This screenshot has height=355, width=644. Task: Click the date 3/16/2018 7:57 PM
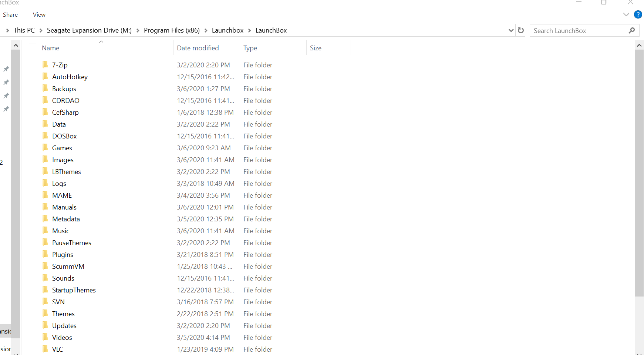pos(205,302)
